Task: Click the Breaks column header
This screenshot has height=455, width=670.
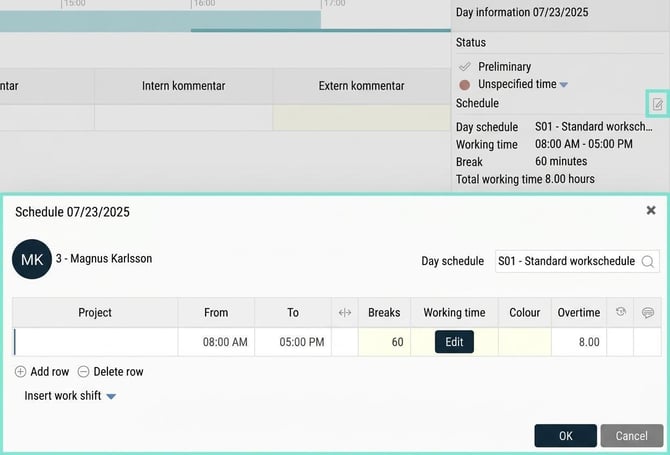Action: (x=384, y=312)
